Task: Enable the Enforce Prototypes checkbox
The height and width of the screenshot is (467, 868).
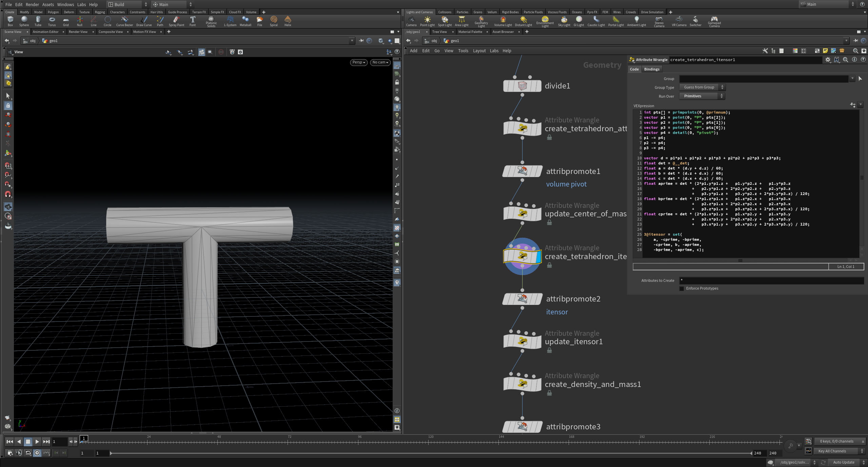Action: point(682,289)
